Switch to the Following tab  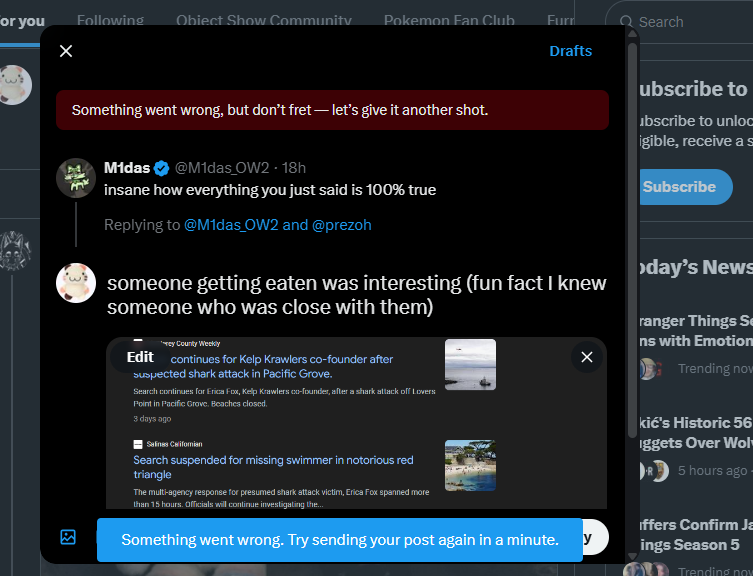[x=110, y=21]
